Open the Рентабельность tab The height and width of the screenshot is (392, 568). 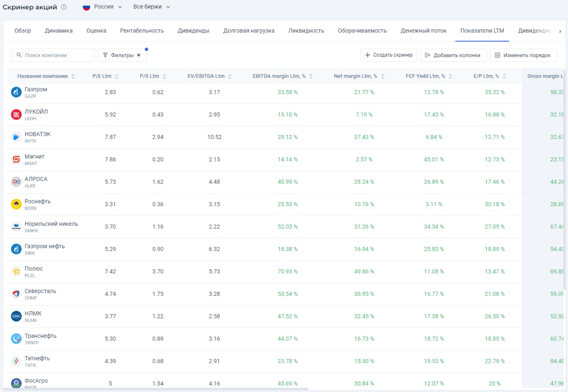pyautogui.click(x=142, y=31)
